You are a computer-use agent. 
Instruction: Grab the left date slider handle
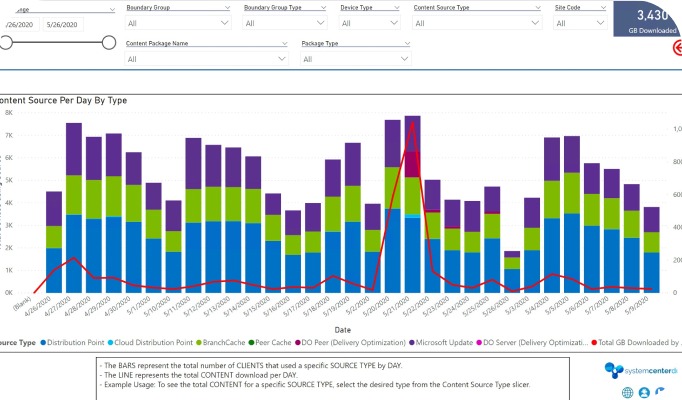coord(6,43)
